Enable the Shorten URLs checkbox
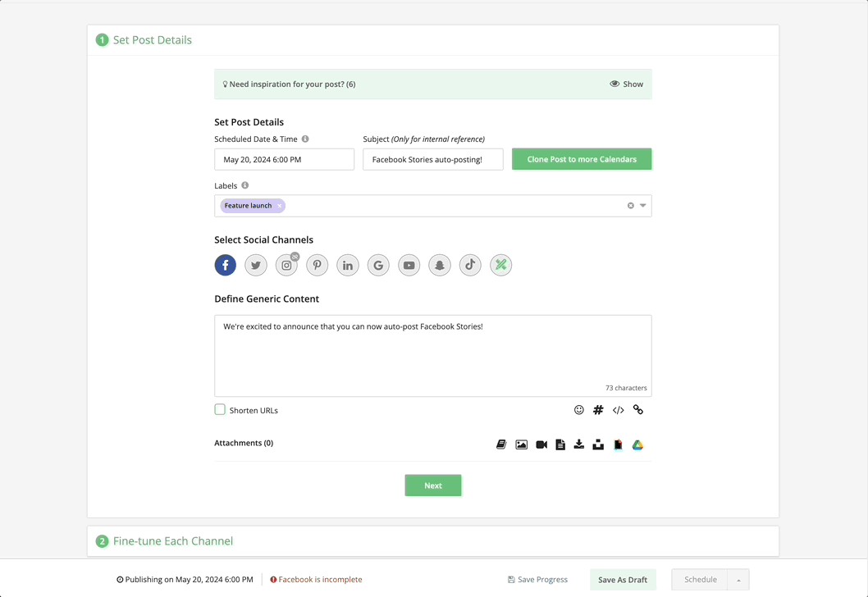 [x=220, y=410]
